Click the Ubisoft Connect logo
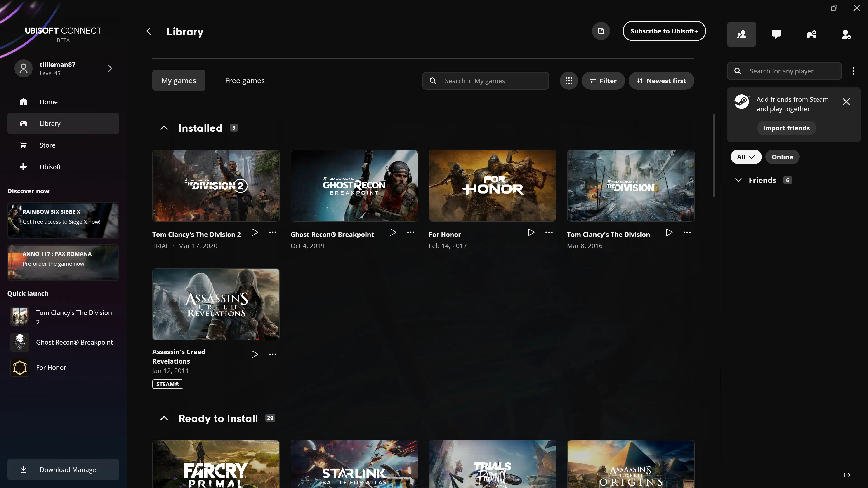The image size is (868, 488). pyautogui.click(x=63, y=35)
